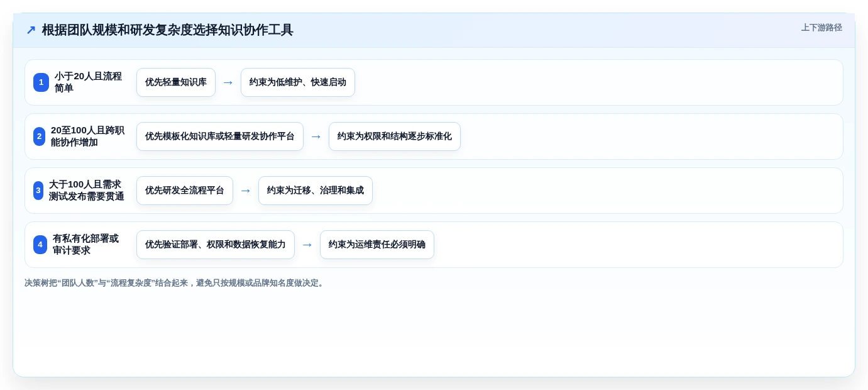Screen dimensions: 868x390
Task: Select the number 3 step badge
Action: pyautogui.click(x=38, y=191)
